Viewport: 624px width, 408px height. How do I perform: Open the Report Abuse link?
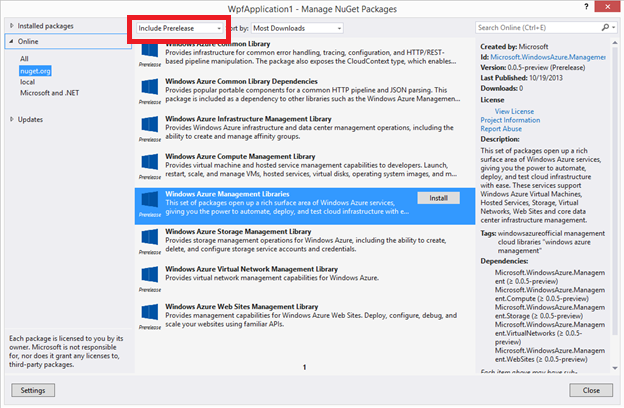click(x=501, y=129)
